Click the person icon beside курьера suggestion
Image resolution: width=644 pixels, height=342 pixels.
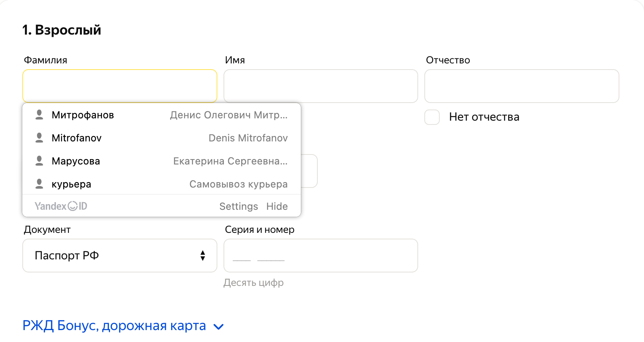click(x=39, y=184)
